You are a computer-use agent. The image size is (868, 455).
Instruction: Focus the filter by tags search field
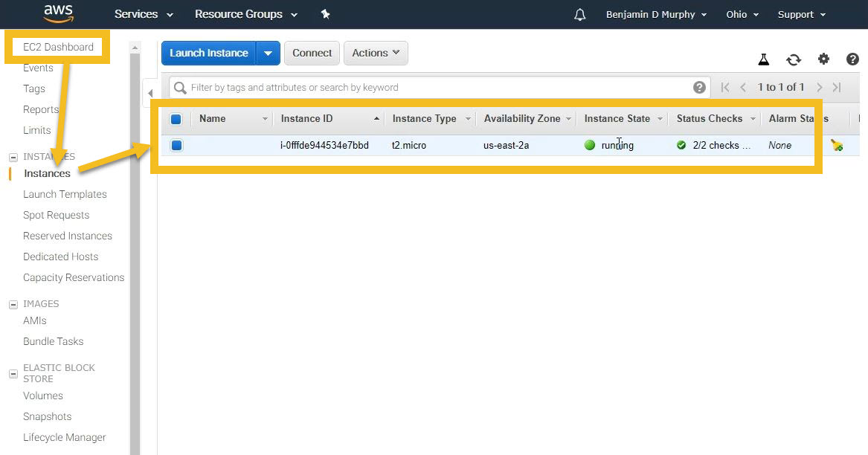point(440,88)
